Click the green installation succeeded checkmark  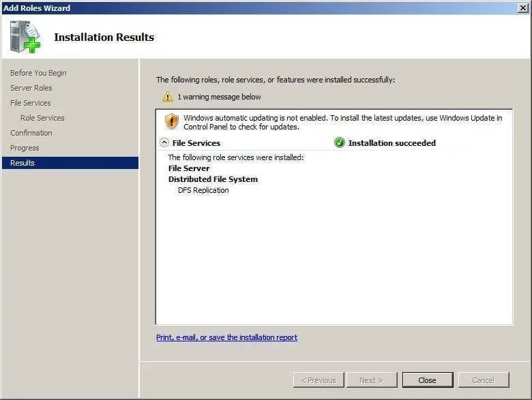[339, 142]
